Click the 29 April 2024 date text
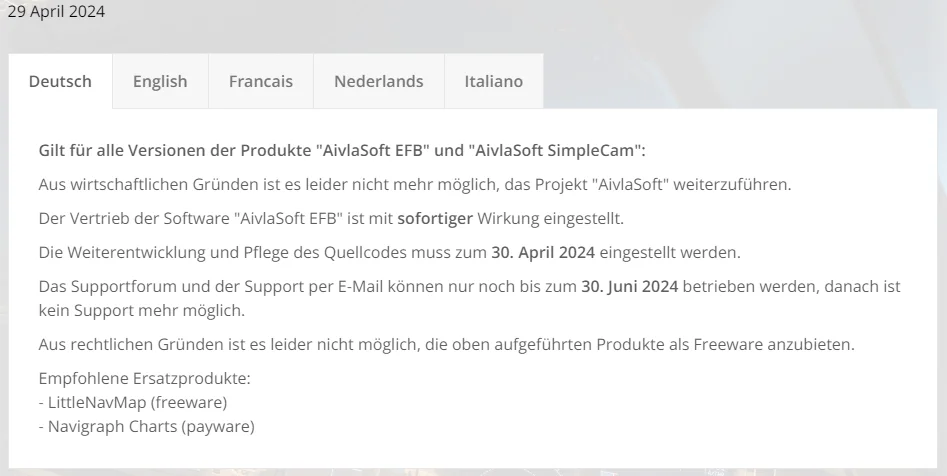This screenshot has height=476, width=947. [56, 11]
